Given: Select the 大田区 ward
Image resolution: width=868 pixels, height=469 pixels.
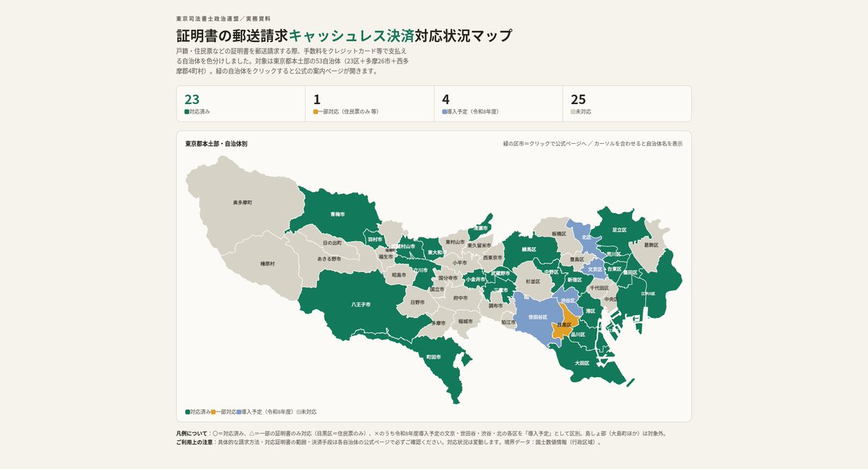Looking at the screenshot, I should (x=582, y=363).
